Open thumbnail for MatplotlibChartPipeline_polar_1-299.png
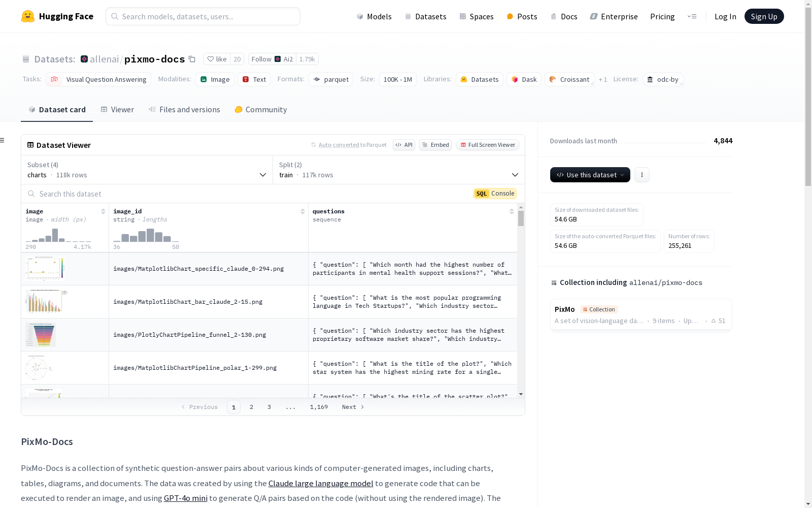 point(39,367)
